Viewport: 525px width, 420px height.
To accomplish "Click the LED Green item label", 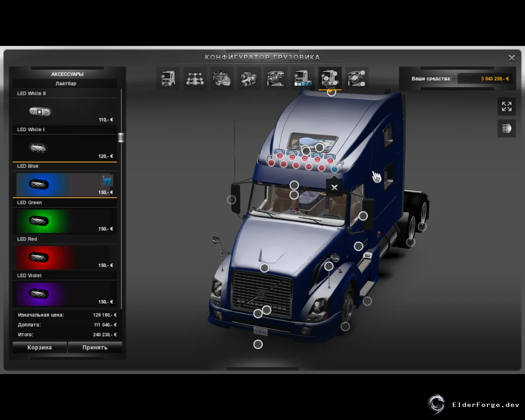I will 30,203.
